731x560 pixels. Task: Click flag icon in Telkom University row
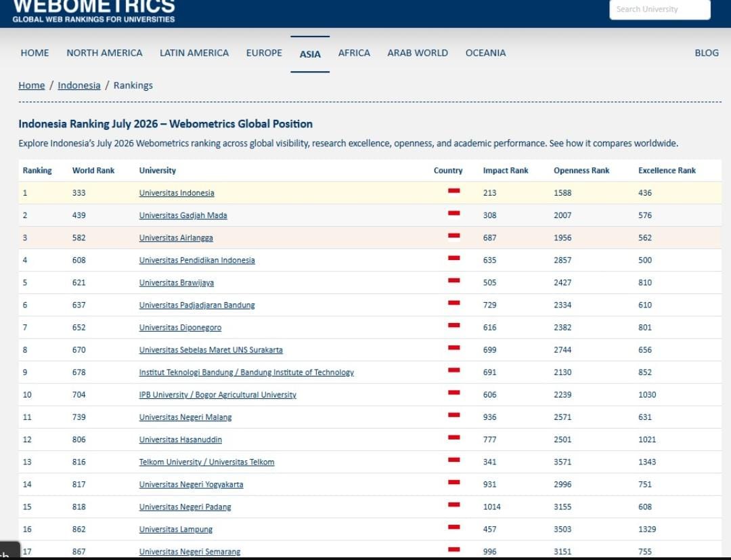[x=454, y=459]
